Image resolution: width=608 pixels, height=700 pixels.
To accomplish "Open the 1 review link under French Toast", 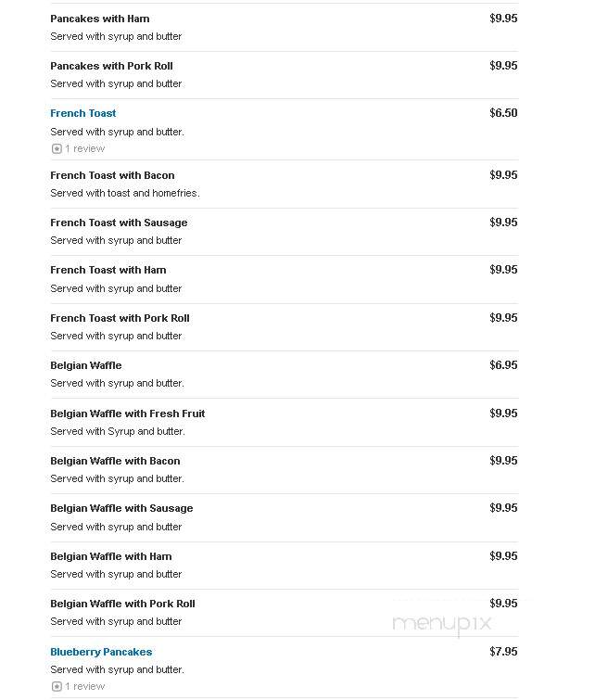I will 85,148.
